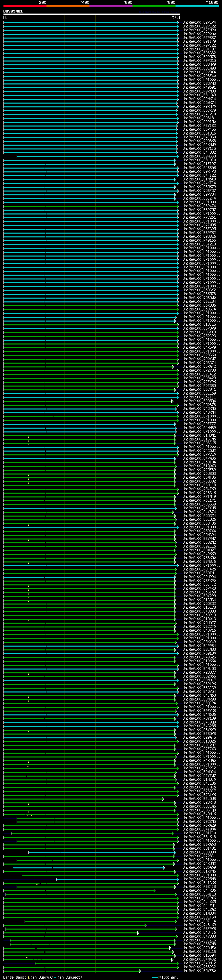Select label UniRef100_B9P578

[199, 57]
